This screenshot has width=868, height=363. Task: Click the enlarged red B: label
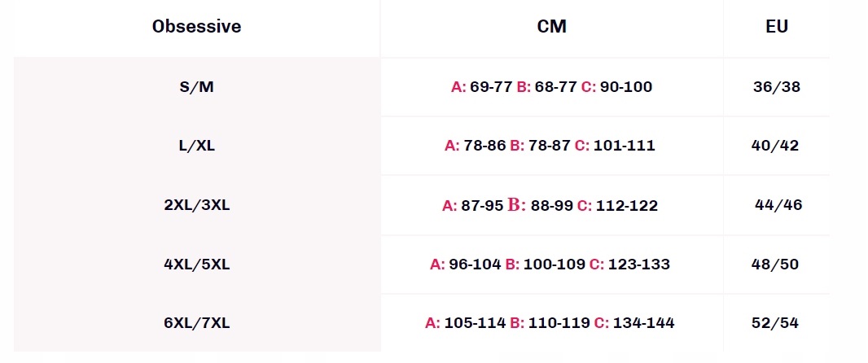click(x=516, y=205)
